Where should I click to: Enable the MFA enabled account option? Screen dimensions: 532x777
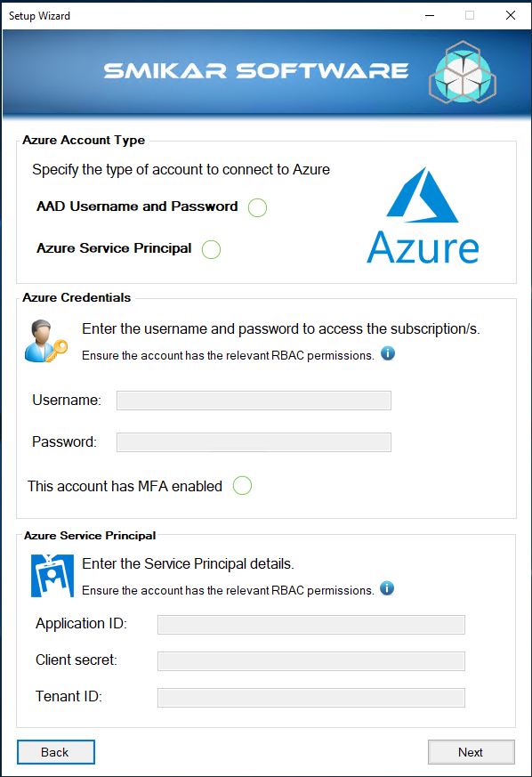coord(242,486)
